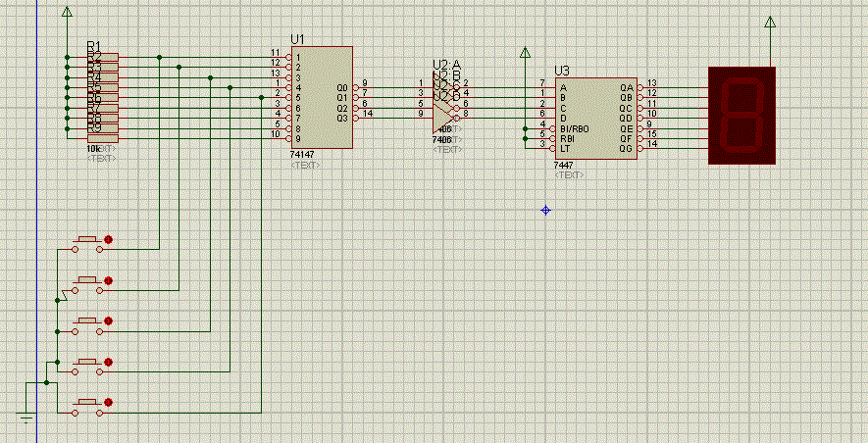Click the power terminal left of U3

tap(526, 53)
